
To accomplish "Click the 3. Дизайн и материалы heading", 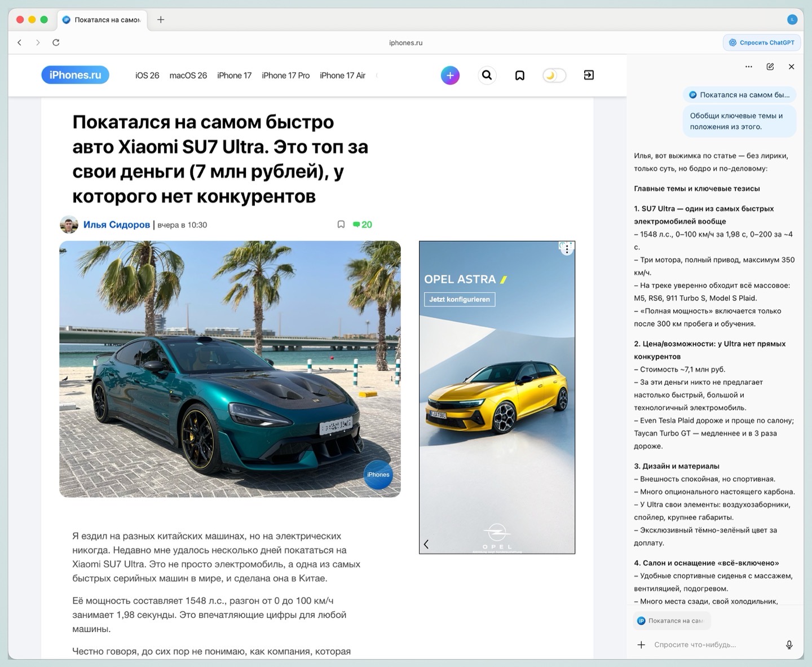I will 677,466.
